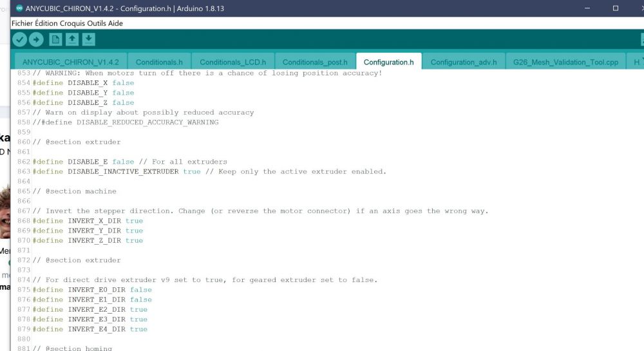The image size is (644, 351).
Task: Click the DISABLE_INACTIVE_EXTRUDER true line
Action: coord(209,171)
